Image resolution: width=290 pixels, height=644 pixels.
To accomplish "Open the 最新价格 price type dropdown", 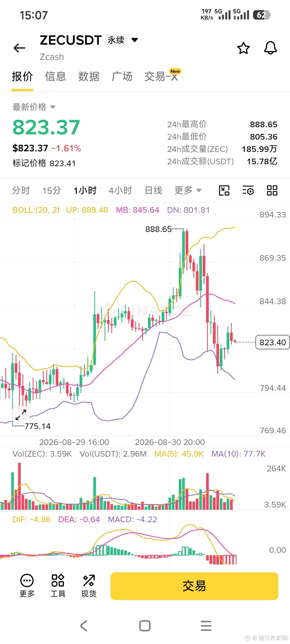I will click(34, 107).
